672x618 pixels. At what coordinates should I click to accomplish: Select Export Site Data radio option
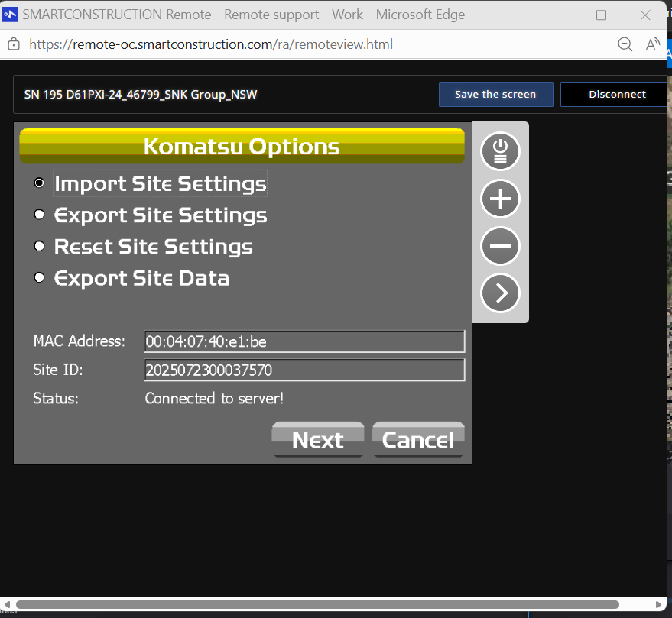pos(39,278)
